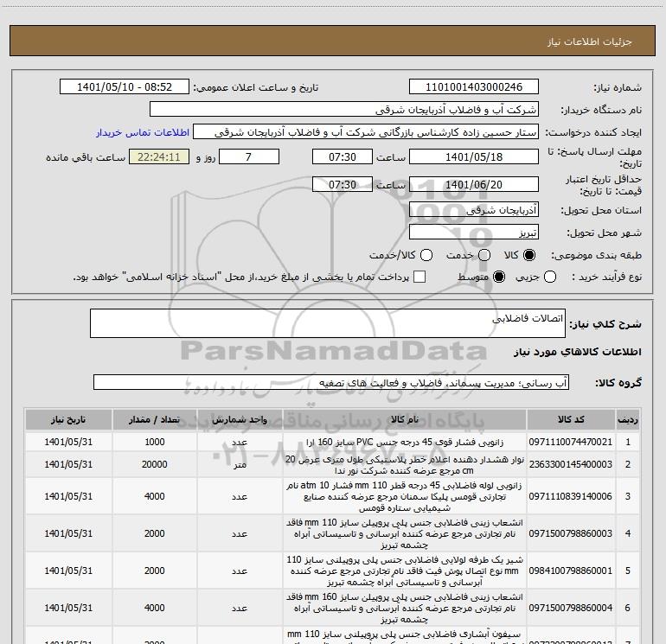Click the quantity cell 20000
The image size is (666, 644).
(x=155, y=464)
